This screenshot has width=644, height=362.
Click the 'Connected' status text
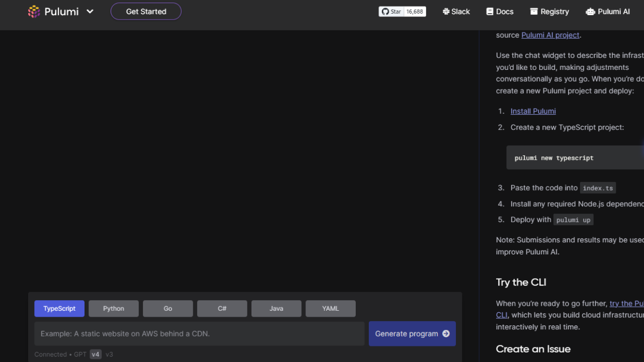50,354
